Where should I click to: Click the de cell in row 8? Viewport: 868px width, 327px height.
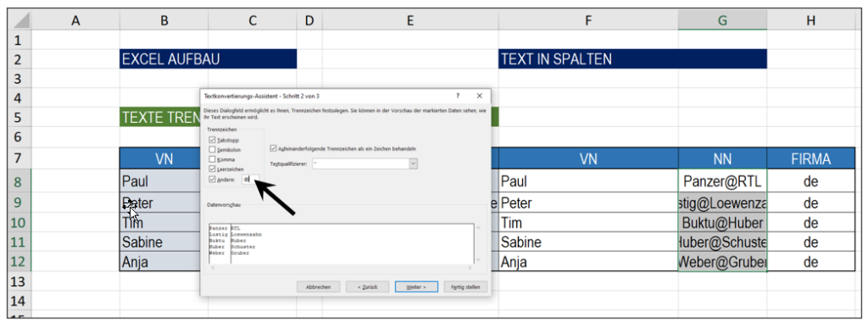point(811,181)
